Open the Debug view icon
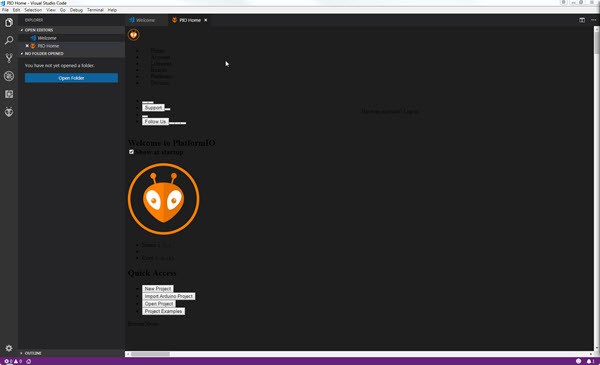 pyautogui.click(x=9, y=76)
